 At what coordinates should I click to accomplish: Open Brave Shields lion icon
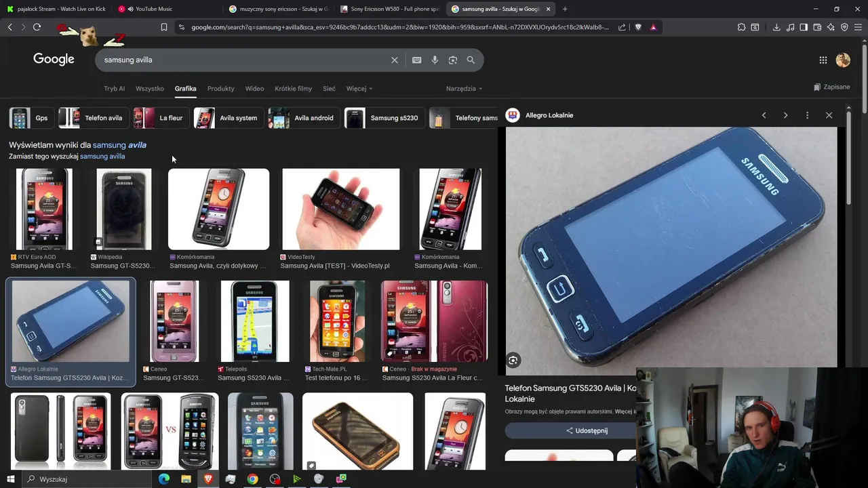(x=638, y=27)
